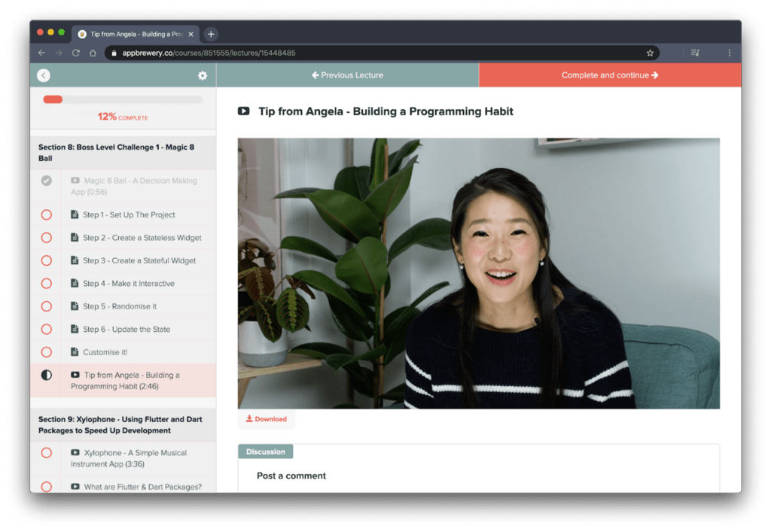Go back with the Previous Lecture button
The height and width of the screenshot is (532, 771).
(346, 75)
